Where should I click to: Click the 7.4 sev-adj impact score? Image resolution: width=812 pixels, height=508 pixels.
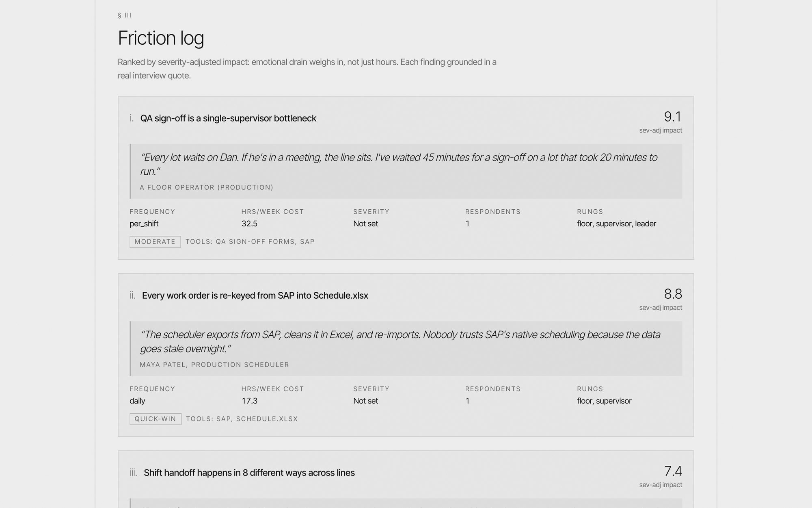[x=673, y=471]
